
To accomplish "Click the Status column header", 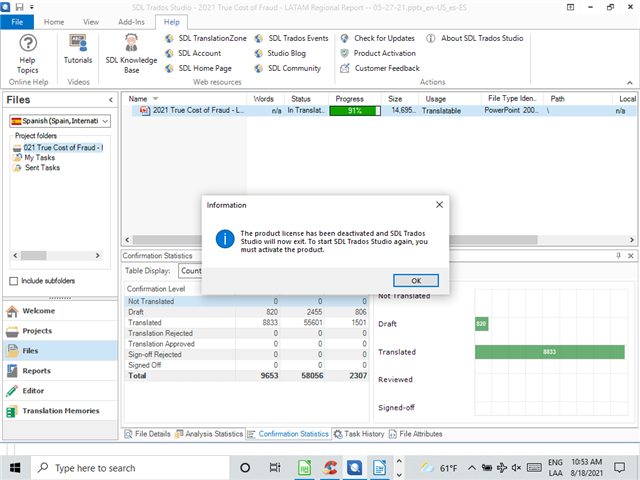I will 301,99.
